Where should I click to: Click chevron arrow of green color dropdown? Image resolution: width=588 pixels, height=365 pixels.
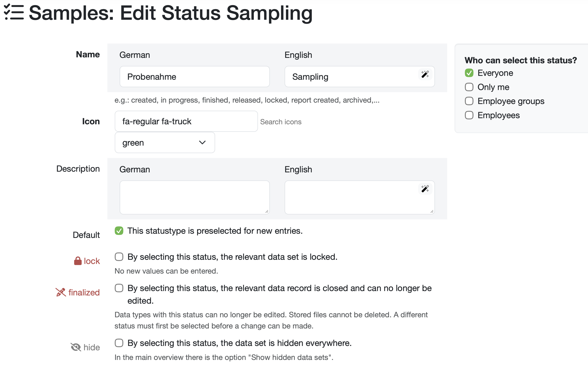coord(202,143)
